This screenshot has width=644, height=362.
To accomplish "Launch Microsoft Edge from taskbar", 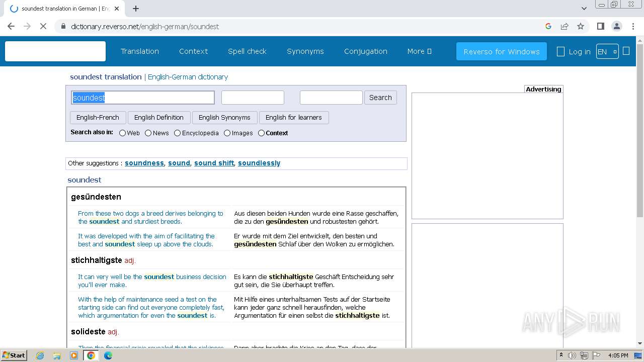I will point(108,355).
